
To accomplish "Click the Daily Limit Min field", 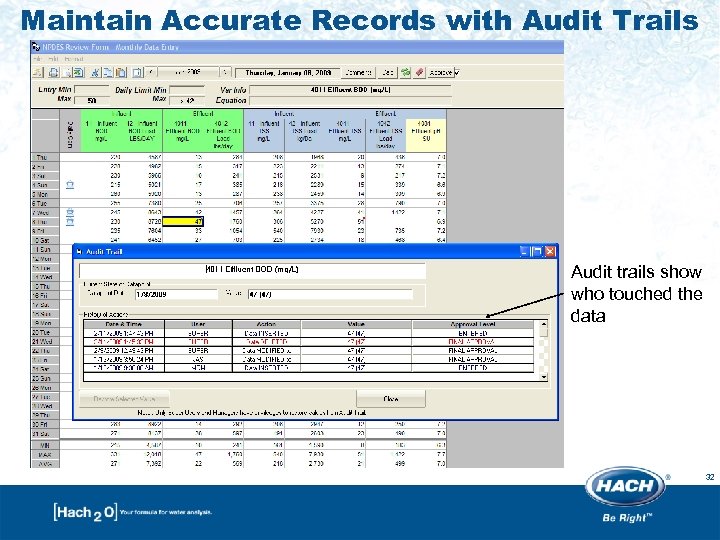I will pyautogui.click(x=187, y=90).
